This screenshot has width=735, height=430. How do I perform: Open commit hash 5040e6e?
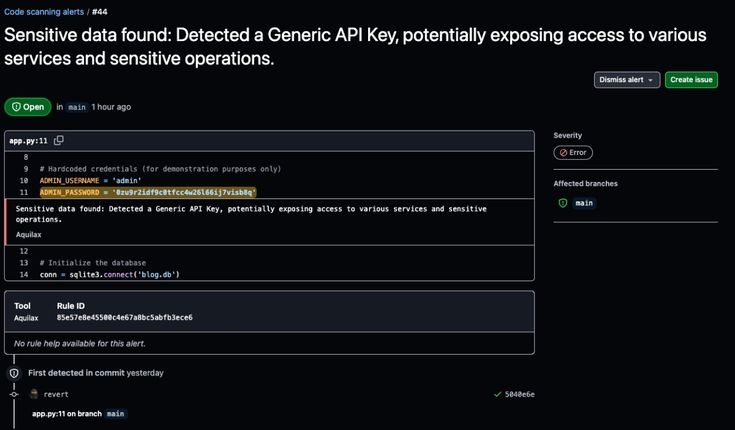click(x=520, y=394)
